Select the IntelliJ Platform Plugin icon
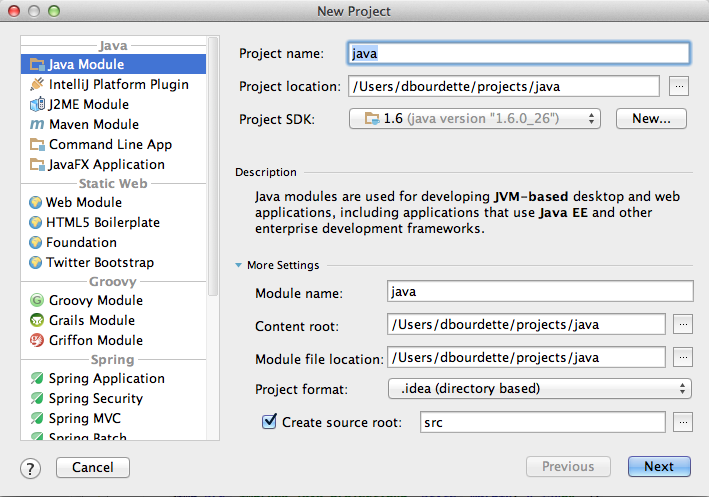709x497 pixels. click(37, 84)
